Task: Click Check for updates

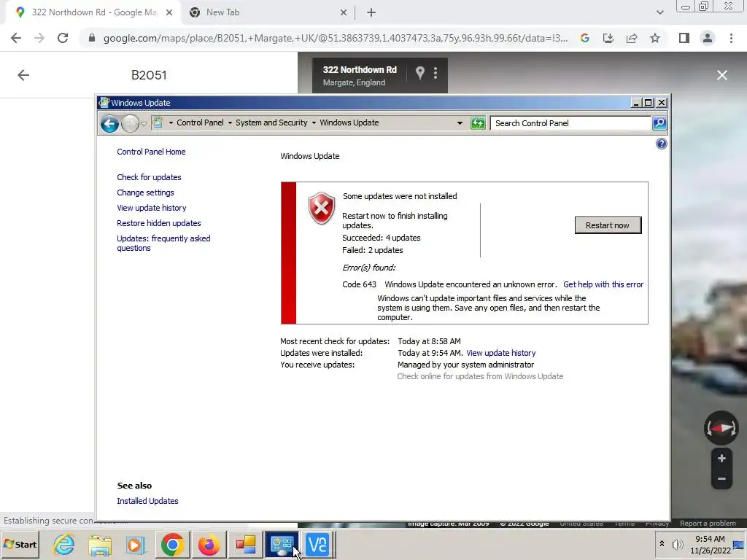Action: click(x=149, y=177)
